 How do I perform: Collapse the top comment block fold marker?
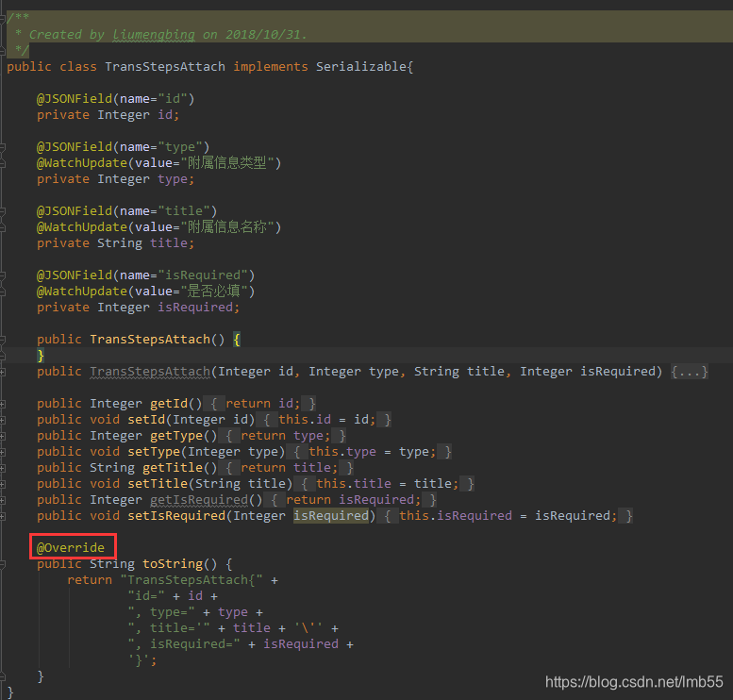2,19
